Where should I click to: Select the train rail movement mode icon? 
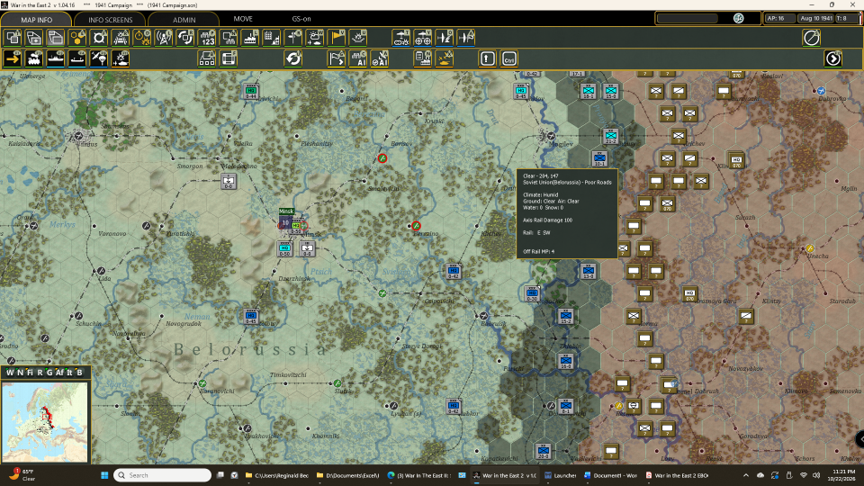click(x=34, y=58)
